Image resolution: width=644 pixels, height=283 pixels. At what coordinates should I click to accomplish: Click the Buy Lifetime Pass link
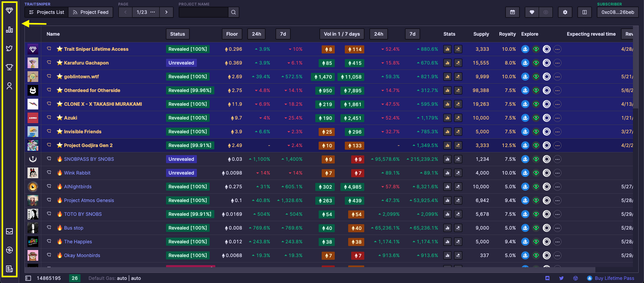click(614, 278)
